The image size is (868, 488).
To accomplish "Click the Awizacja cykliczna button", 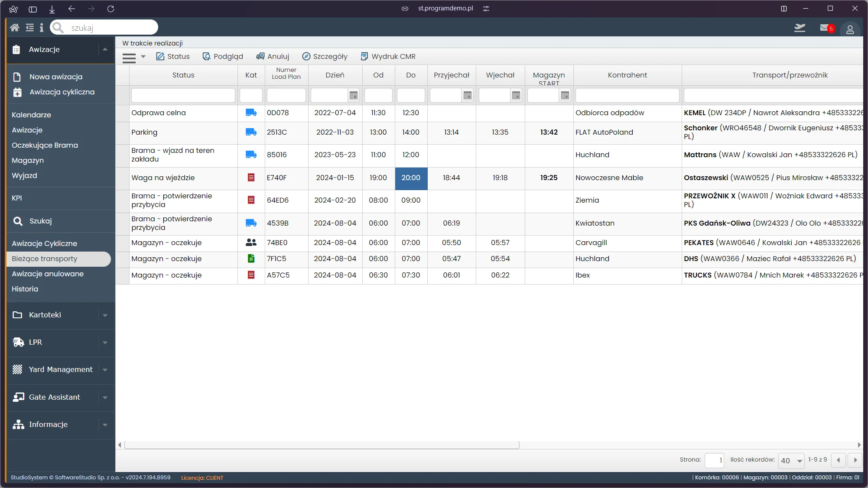I will (62, 92).
